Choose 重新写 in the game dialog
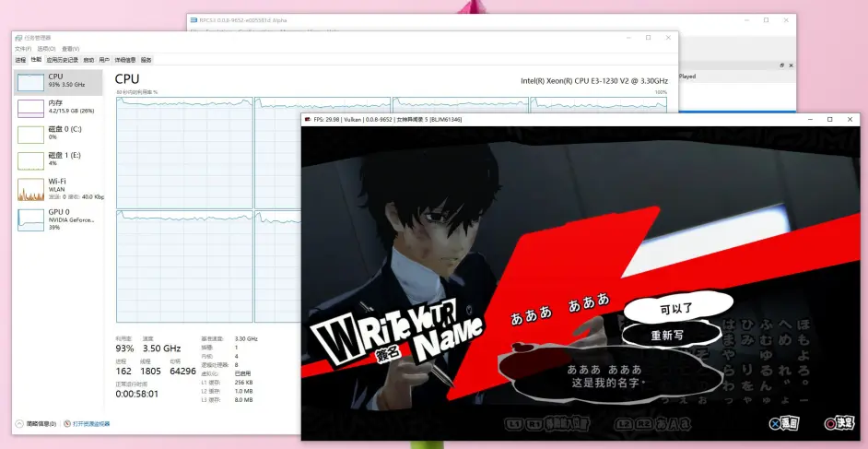 pyautogui.click(x=671, y=336)
